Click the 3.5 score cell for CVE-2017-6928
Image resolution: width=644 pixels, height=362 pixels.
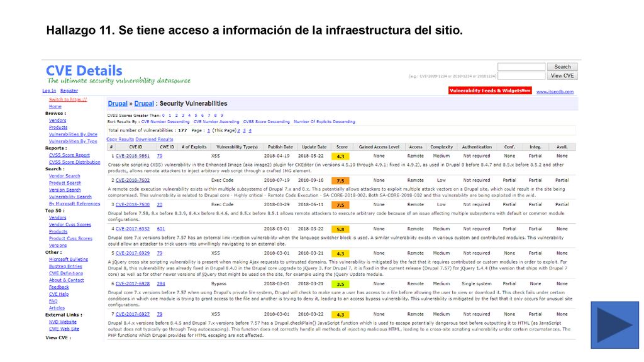pos(340,284)
